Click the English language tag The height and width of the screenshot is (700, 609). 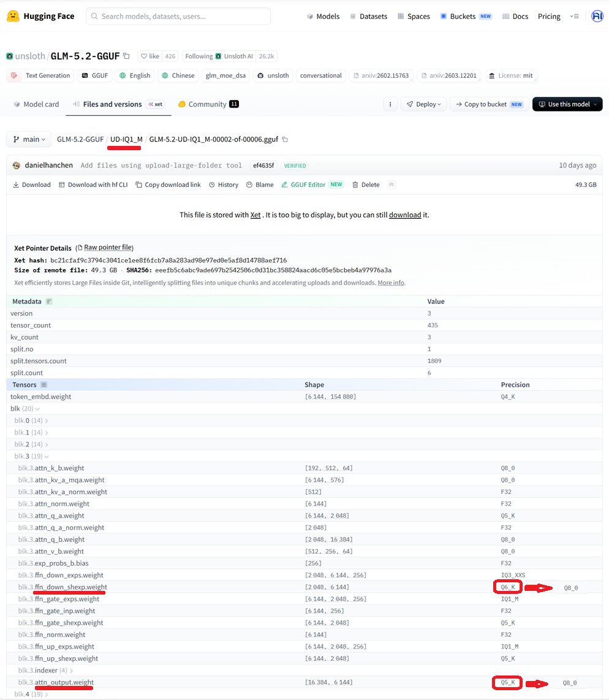(x=135, y=75)
